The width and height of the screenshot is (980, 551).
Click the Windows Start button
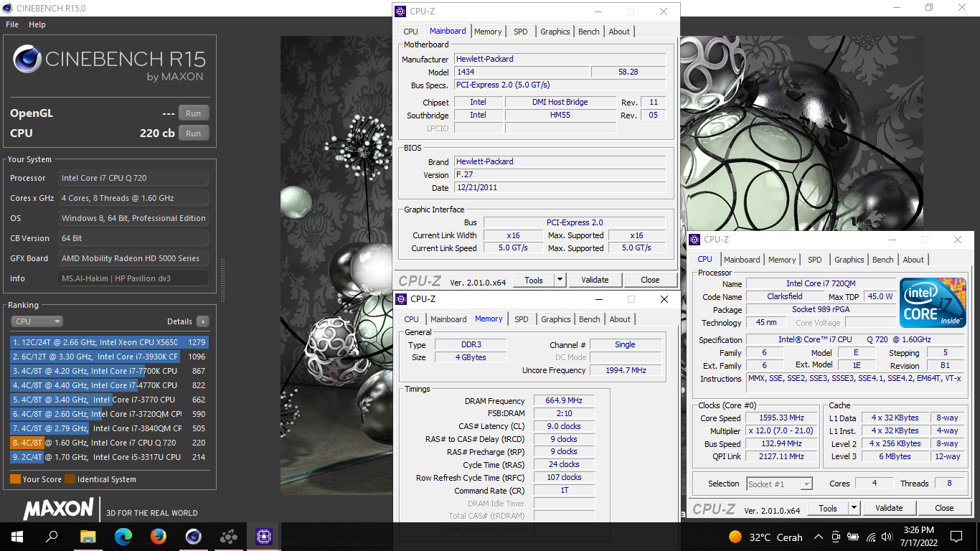tap(17, 536)
